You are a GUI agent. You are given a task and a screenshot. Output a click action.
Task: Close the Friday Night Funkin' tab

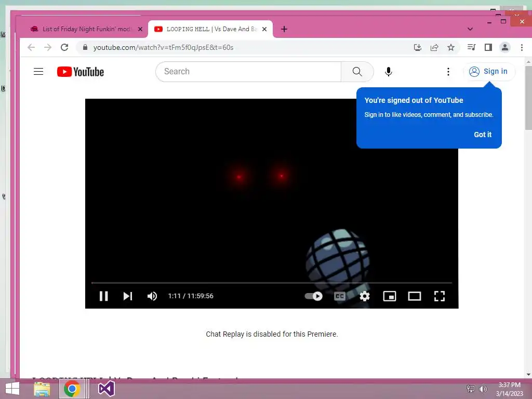[140, 29]
